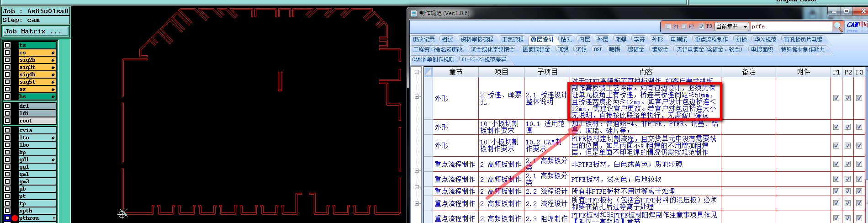Select the pb layer row
868x223 pixels.
pos(37,189)
